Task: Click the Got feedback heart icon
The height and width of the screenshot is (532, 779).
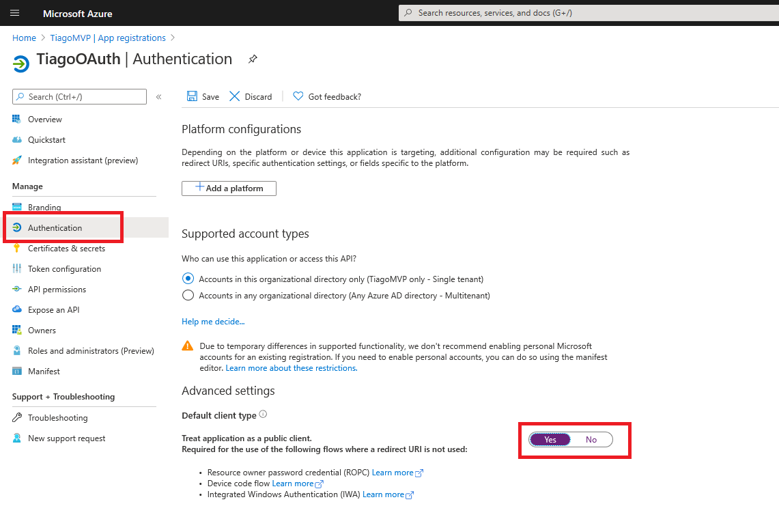Action: [x=298, y=96]
